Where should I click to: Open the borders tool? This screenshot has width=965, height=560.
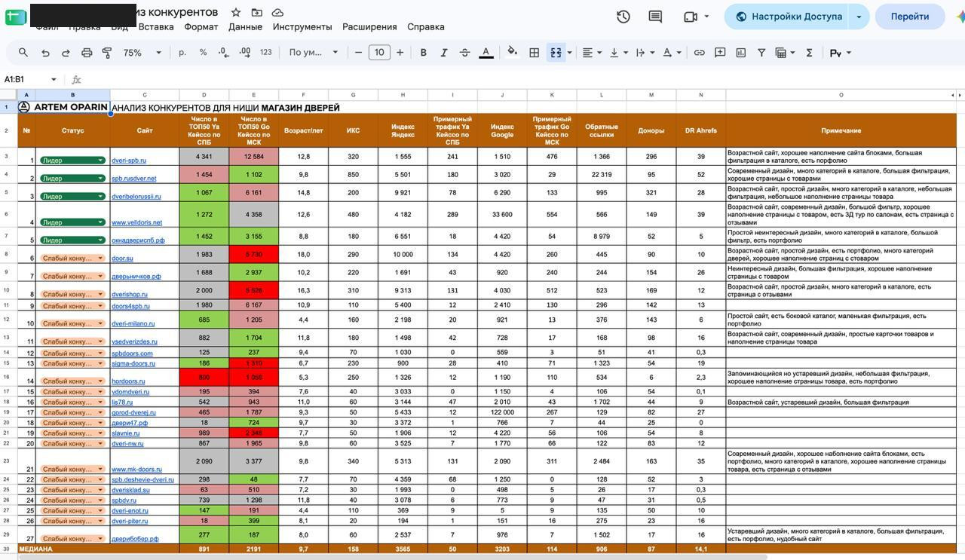[x=534, y=53]
